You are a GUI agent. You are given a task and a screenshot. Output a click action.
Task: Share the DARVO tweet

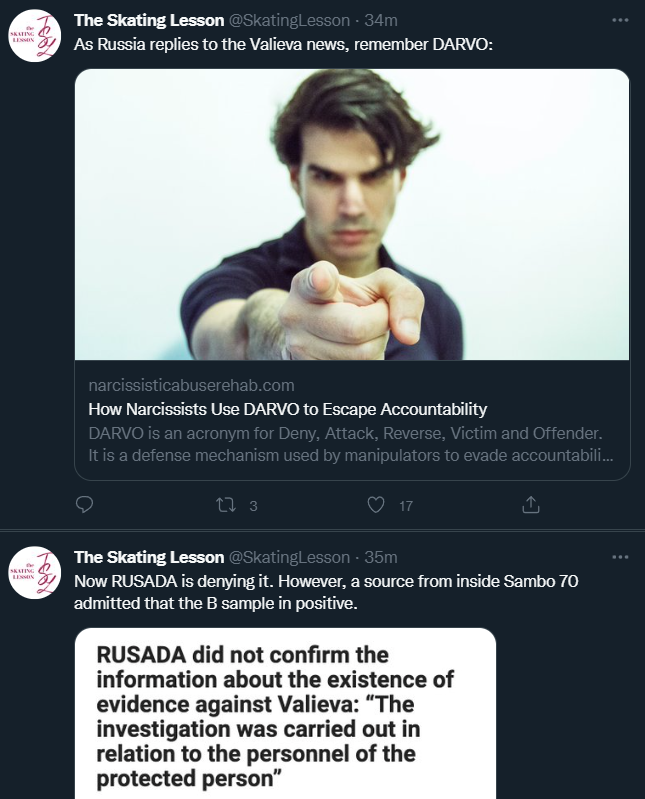click(531, 505)
